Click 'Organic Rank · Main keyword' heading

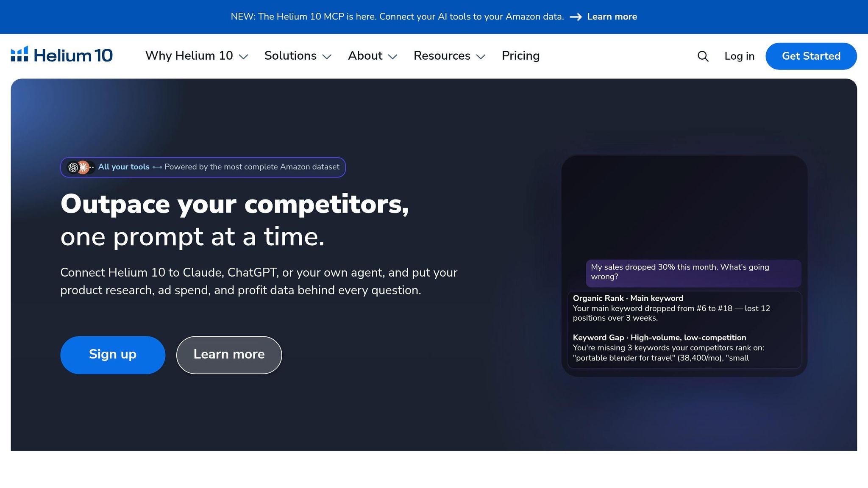tap(628, 298)
